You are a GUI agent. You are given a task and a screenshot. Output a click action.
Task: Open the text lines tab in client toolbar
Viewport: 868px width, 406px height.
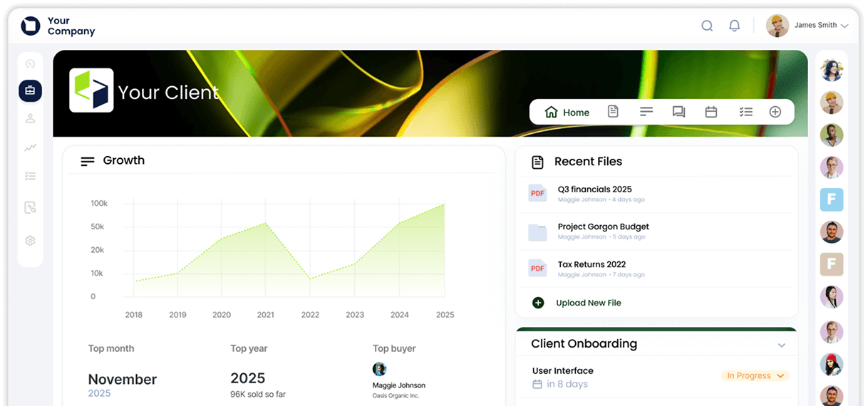pyautogui.click(x=646, y=112)
